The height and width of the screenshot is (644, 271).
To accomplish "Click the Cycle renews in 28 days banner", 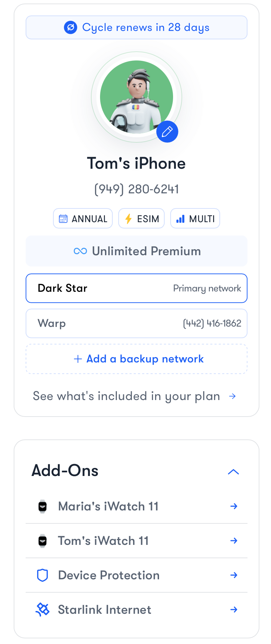I will 137,27.
